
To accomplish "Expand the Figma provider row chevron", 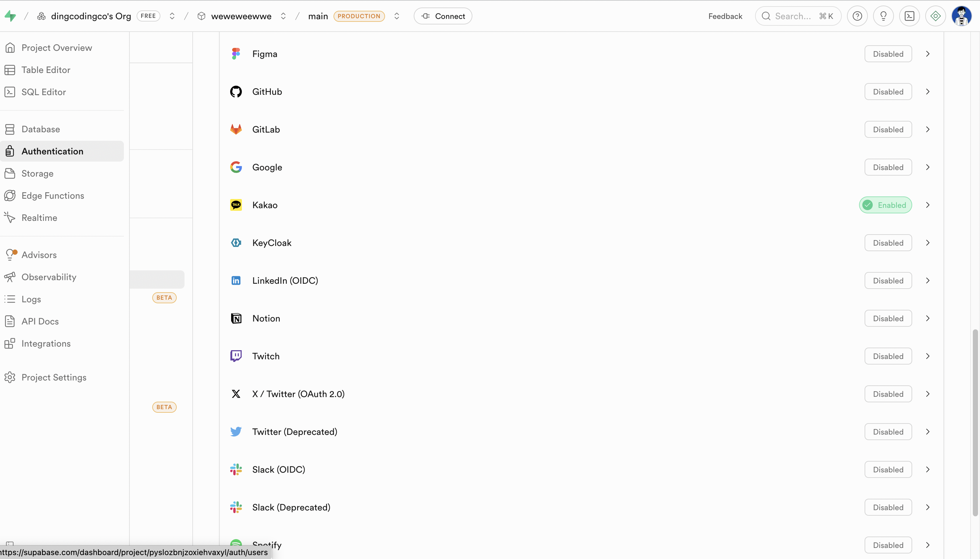I will point(928,54).
